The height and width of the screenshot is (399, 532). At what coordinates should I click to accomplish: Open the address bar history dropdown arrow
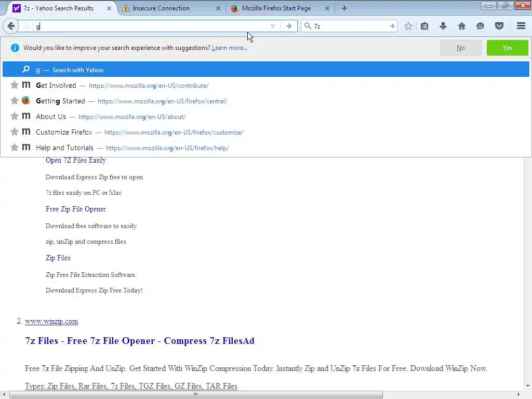pyautogui.click(x=273, y=26)
